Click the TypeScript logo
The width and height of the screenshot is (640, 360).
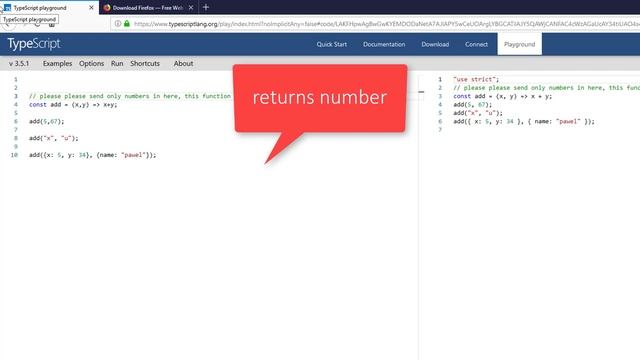pyautogui.click(x=34, y=44)
